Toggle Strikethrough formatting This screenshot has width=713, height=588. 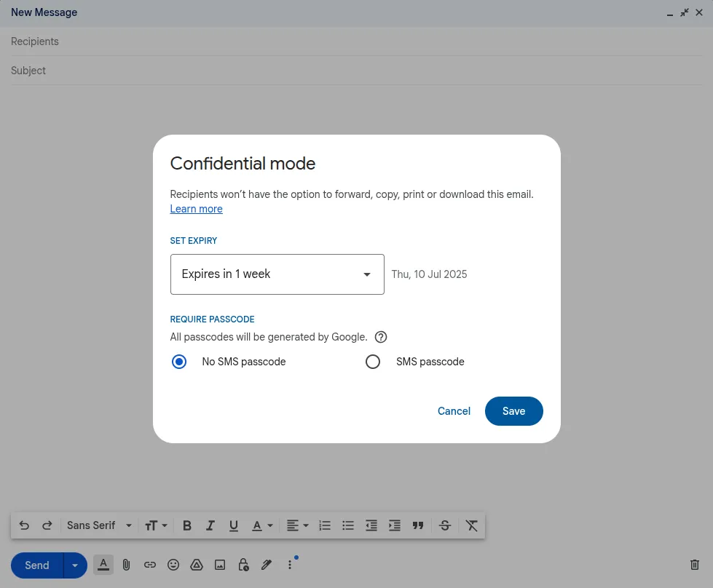pyautogui.click(x=445, y=525)
